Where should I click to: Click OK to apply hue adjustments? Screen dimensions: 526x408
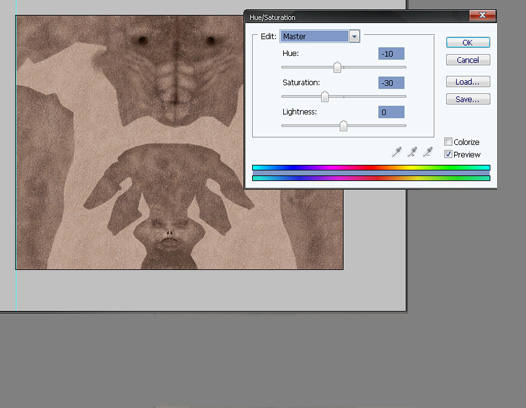click(468, 43)
